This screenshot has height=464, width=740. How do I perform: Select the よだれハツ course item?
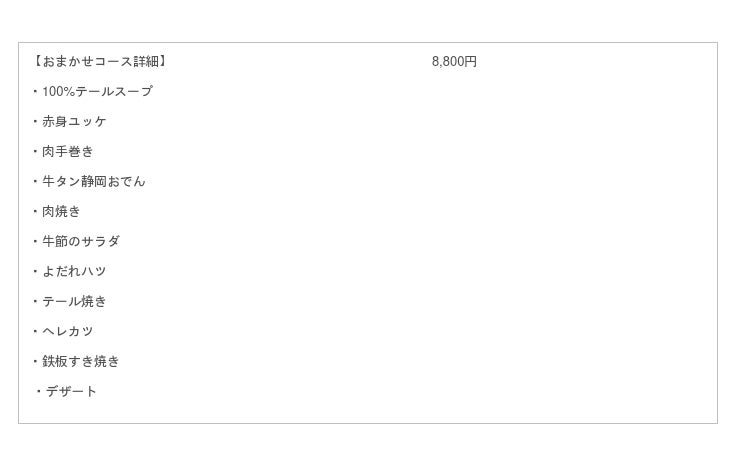point(74,271)
